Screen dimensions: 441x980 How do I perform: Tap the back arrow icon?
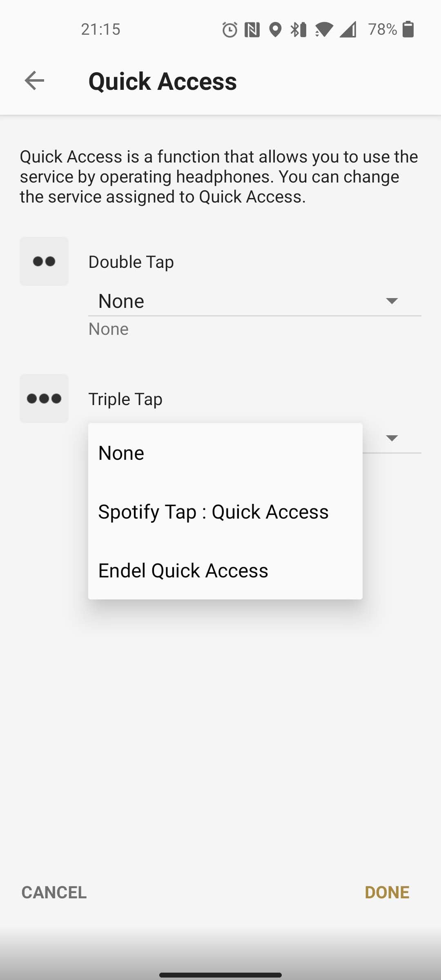[x=34, y=80]
